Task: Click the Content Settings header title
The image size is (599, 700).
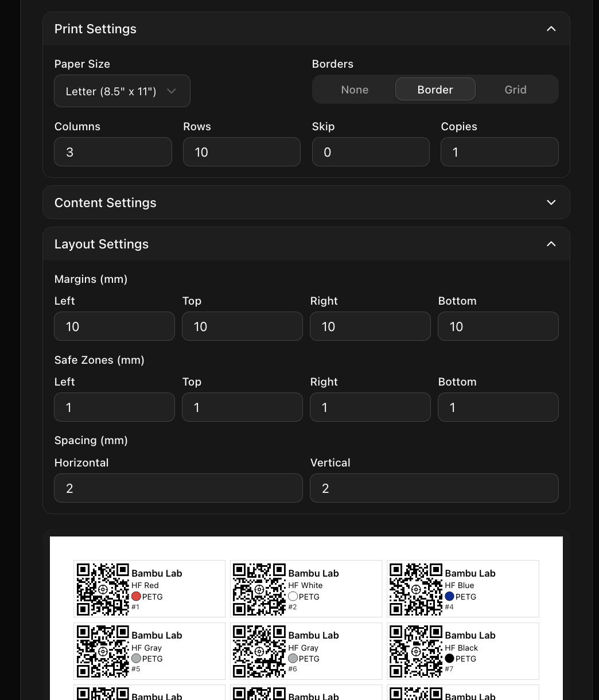Action: pyautogui.click(x=105, y=203)
